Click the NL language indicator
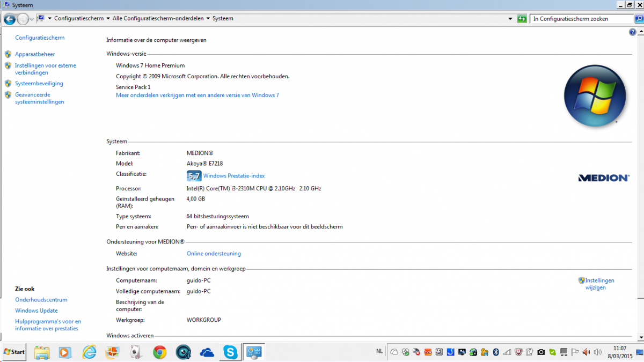 pos(379,351)
